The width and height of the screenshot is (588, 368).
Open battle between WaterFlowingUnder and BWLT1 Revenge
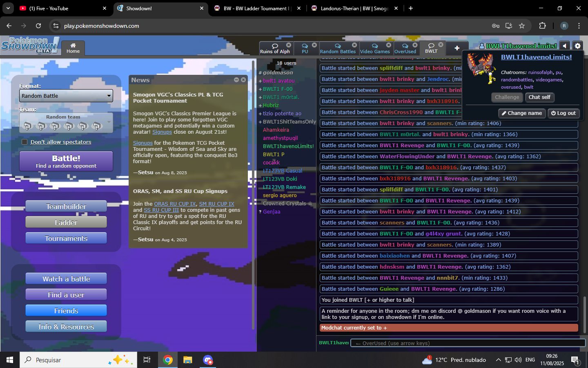pyautogui.click(x=449, y=157)
